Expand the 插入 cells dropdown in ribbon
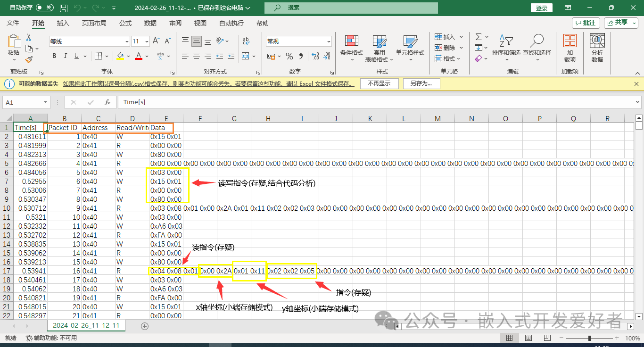The image size is (644, 347). (x=461, y=37)
